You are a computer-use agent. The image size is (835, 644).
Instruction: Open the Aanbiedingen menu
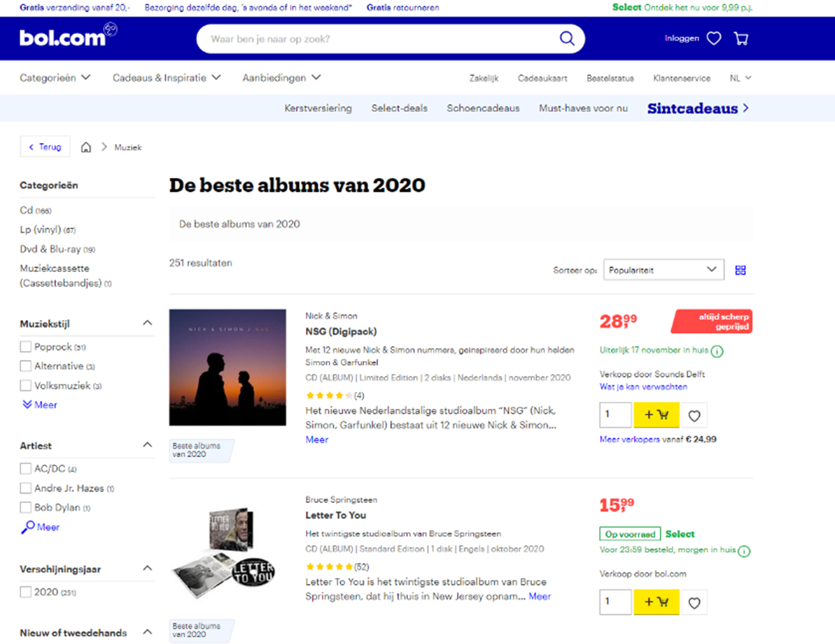pos(281,77)
